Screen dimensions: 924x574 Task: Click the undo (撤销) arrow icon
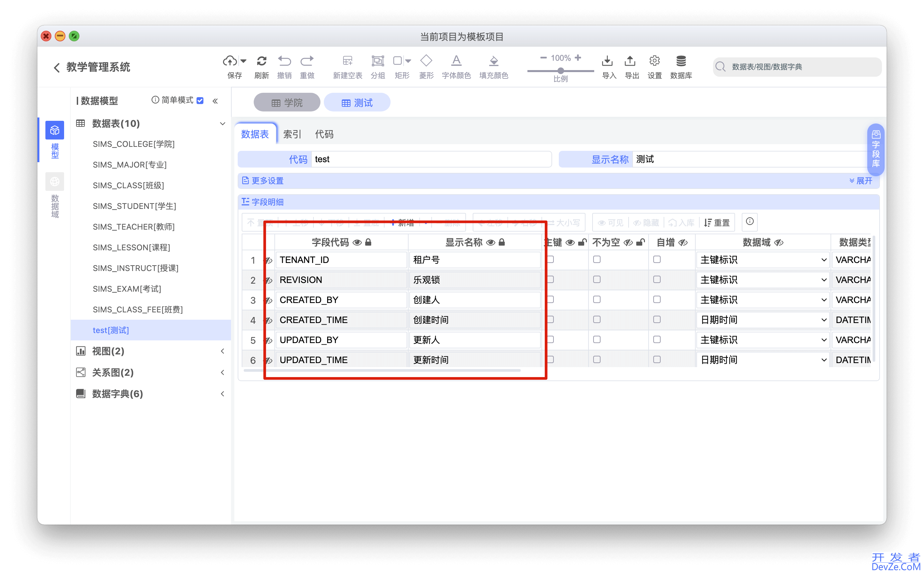click(x=284, y=61)
